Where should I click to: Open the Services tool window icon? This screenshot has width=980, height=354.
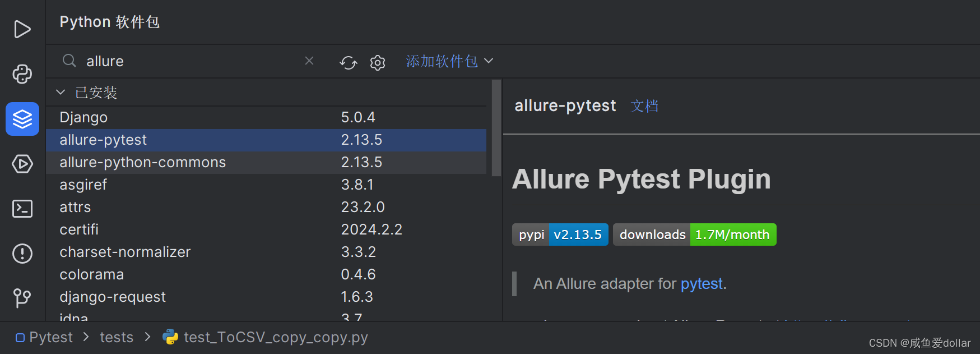[22, 164]
